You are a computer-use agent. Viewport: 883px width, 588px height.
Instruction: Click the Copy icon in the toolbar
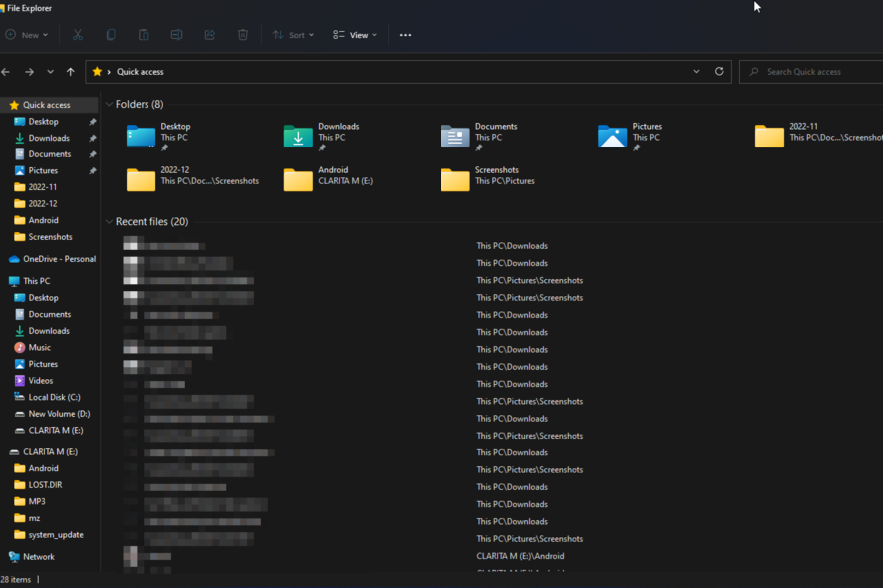[110, 34]
